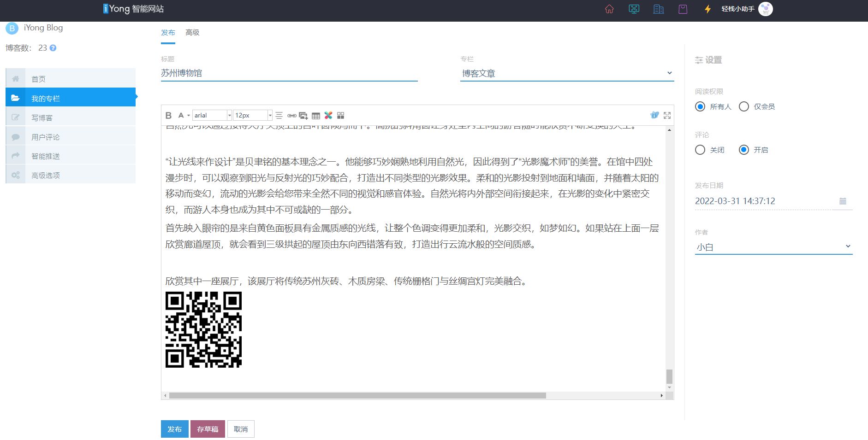Open the shopping bag icon in header

click(x=683, y=9)
